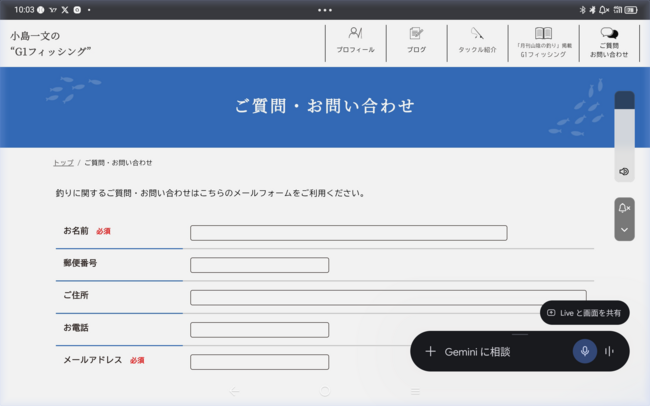Tap the Android back navigation button
This screenshot has width=650, height=406.
pos(234,391)
